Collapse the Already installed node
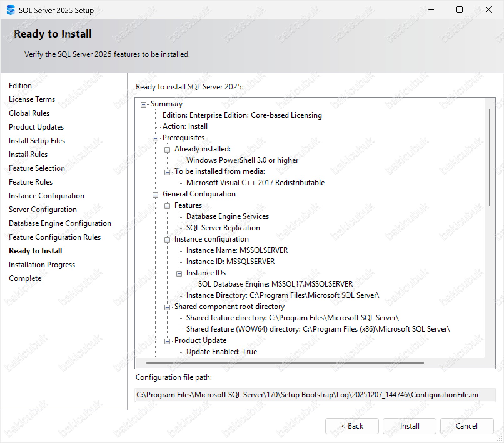The width and height of the screenshot is (504, 443). click(x=167, y=150)
